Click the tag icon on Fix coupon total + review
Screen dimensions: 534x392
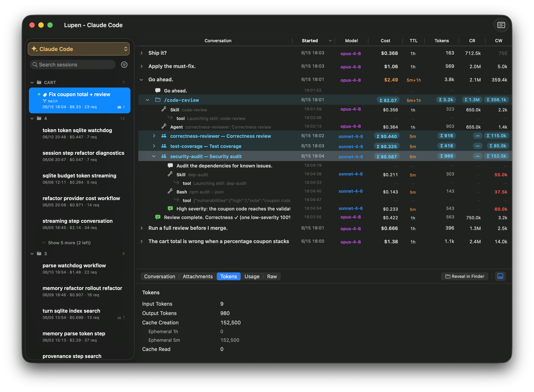[x=45, y=95]
